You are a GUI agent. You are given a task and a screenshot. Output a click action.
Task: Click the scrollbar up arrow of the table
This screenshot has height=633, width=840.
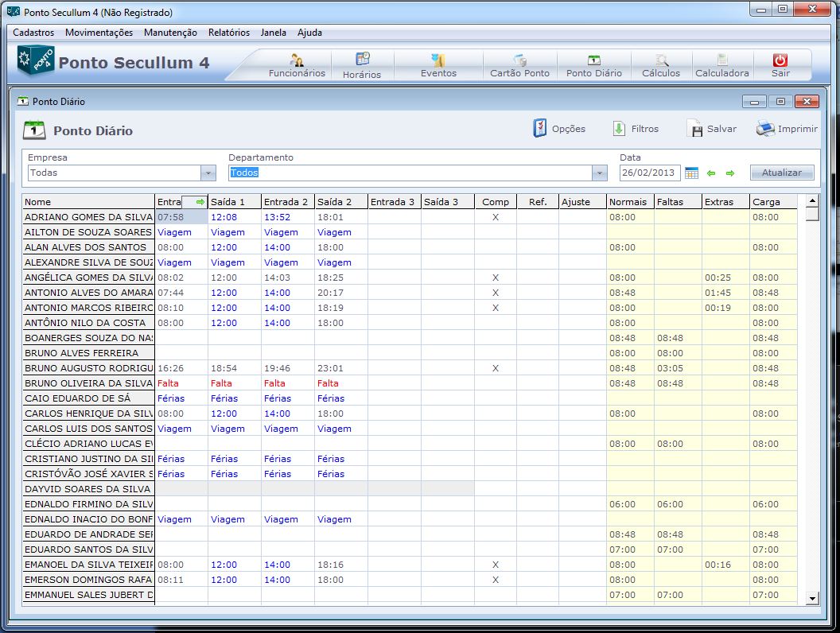(812, 201)
